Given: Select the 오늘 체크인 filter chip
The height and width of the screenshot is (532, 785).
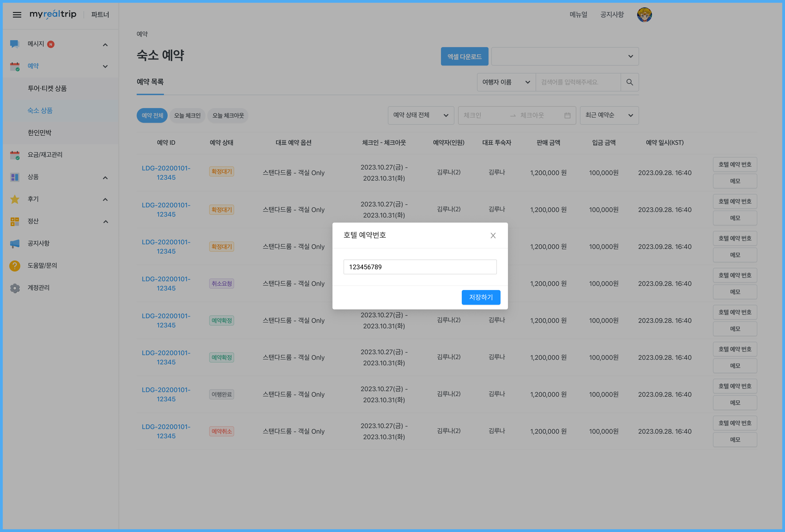Looking at the screenshot, I should [x=187, y=115].
